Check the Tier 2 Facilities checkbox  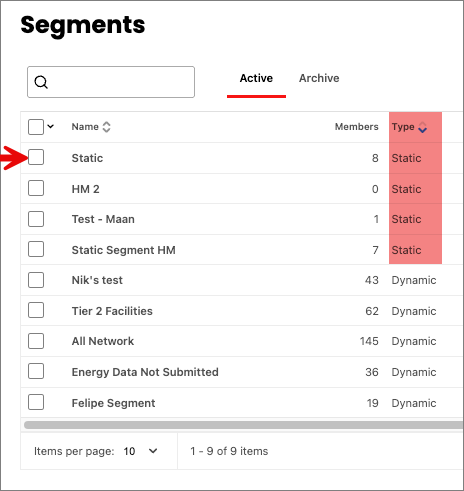coord(36,310)
